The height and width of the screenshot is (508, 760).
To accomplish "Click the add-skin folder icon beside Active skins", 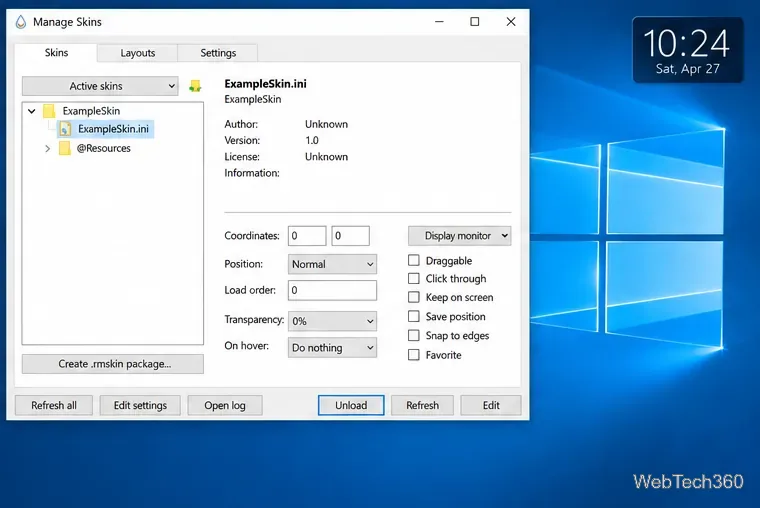I will [x=195, y=86].
